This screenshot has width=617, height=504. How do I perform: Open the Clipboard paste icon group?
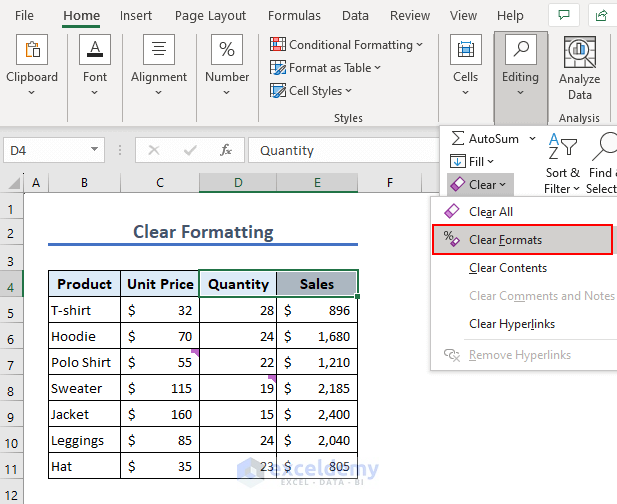[x=32, y=50]
